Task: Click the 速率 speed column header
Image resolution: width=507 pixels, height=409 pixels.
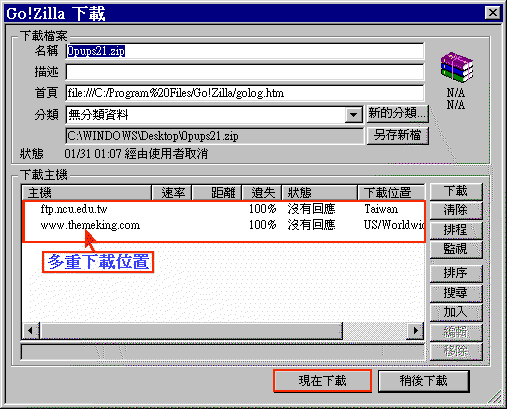Action: point(172,193)
